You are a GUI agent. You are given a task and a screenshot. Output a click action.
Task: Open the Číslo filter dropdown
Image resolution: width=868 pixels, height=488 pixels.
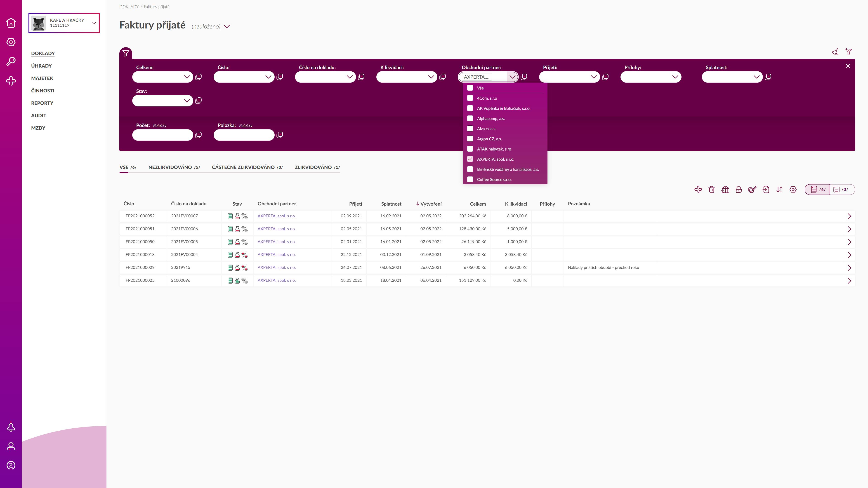coord(268,77)
